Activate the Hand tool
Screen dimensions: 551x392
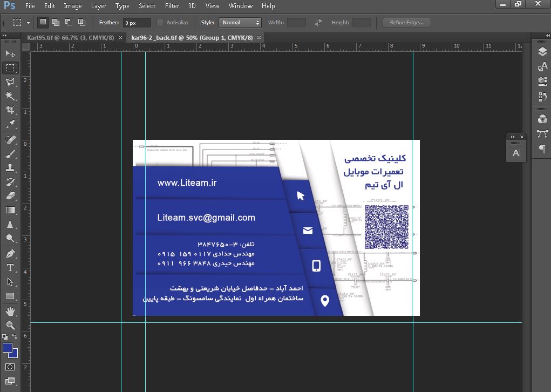[x=10, y=312]
